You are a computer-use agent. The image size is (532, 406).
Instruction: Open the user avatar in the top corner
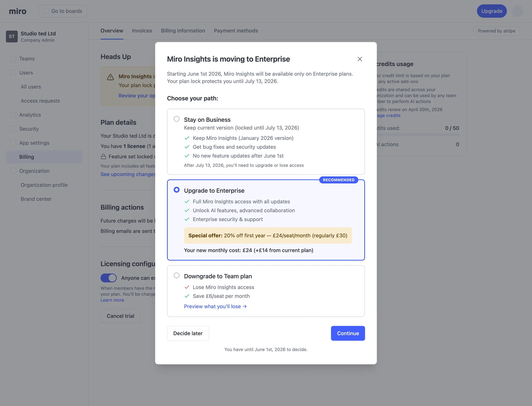click(x=517, y=11)
